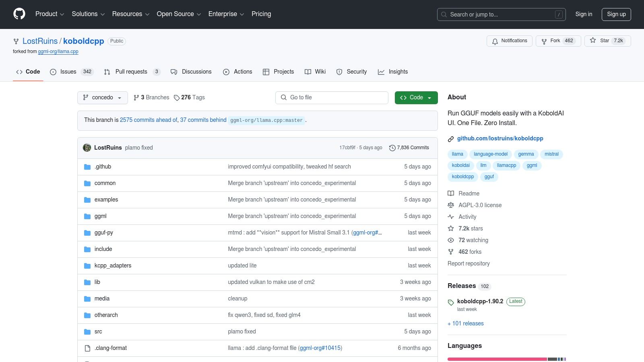Click the Search or jump to field
The width and height of the screenshot is (644, 362).
pos(501,14)
